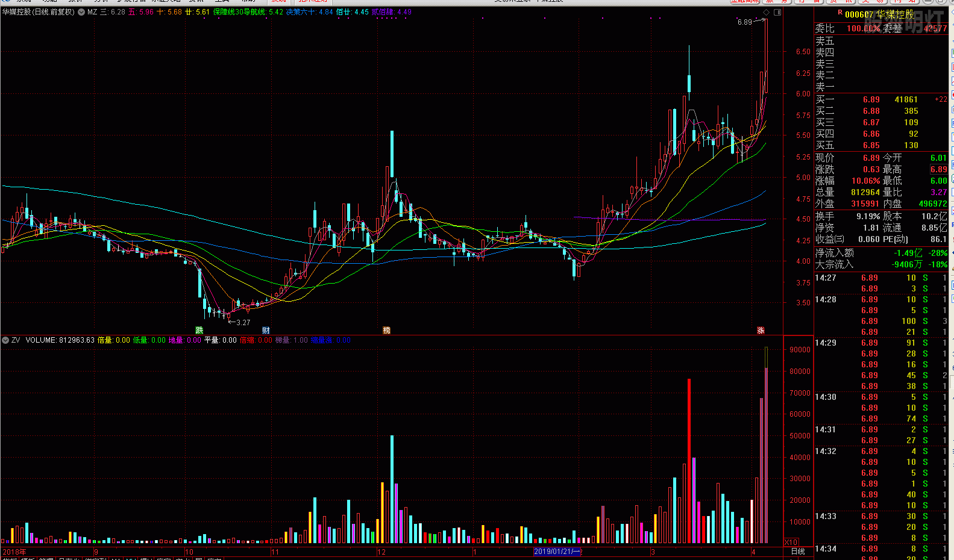Click the 倍量: 0.00 volume label
954x560 pixels.
tap(114, 340)
